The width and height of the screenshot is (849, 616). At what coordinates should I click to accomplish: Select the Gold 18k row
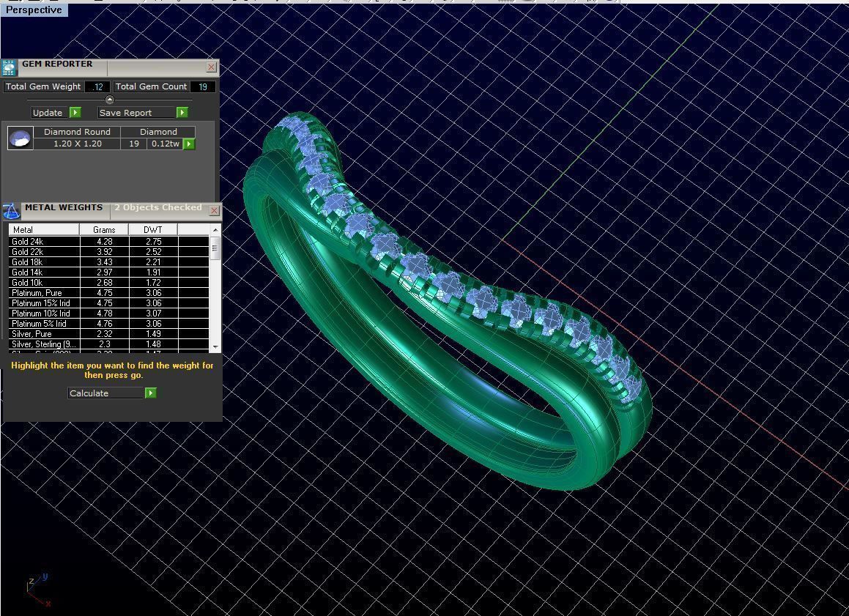click(x=108, y=262)
